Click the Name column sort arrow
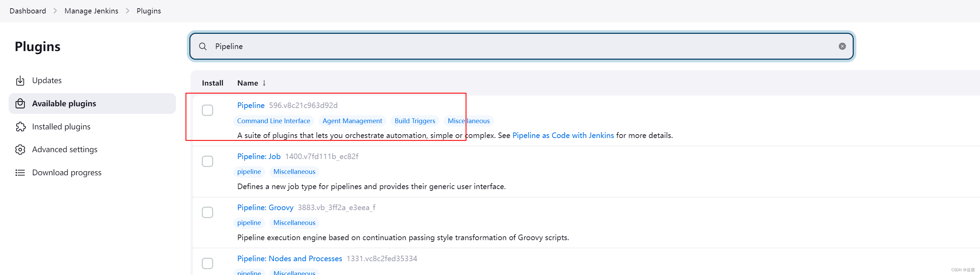Screen dimensions: 980x275 (x=264, y=83)
